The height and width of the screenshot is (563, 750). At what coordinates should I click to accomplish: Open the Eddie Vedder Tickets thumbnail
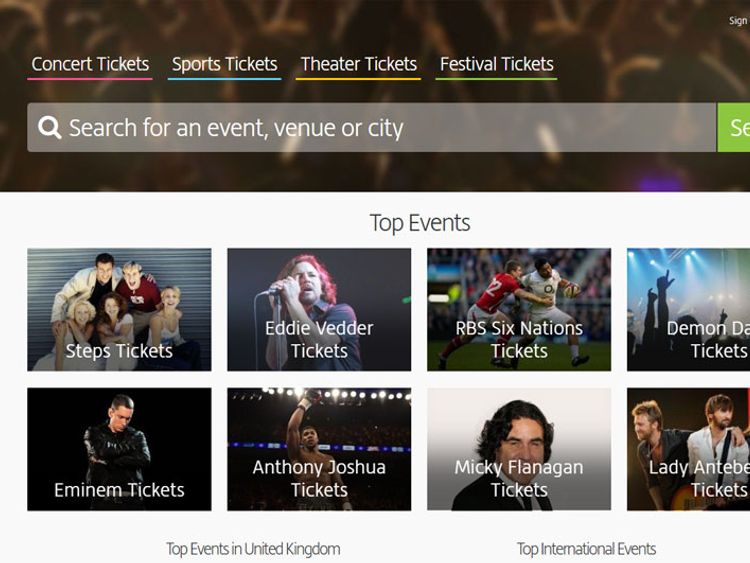(319, 309)
